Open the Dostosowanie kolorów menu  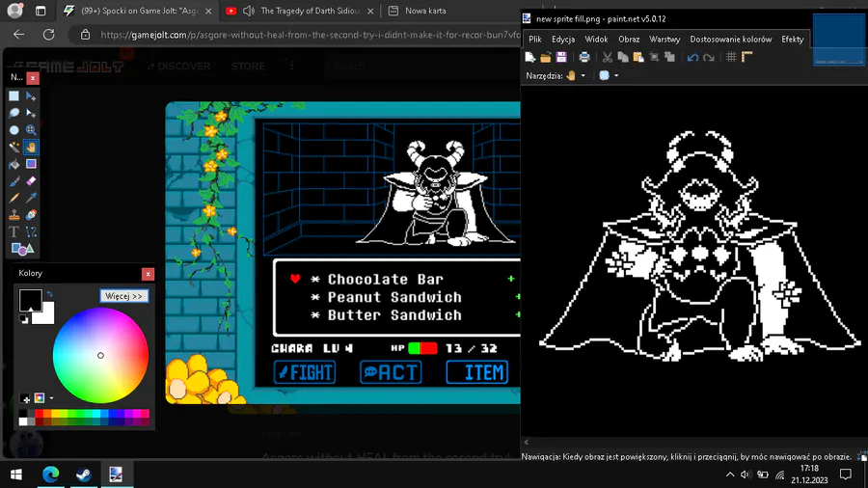tap(731, 40)
